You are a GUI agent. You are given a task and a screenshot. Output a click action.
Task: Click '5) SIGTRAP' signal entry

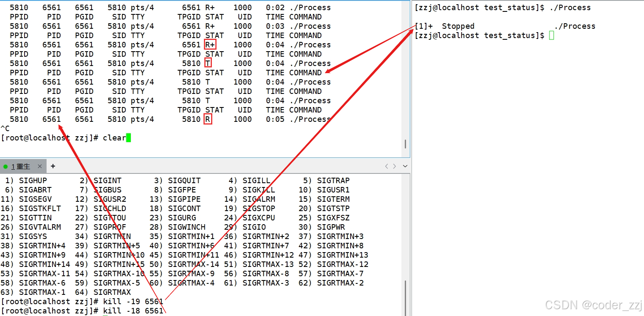pos(326,181)
